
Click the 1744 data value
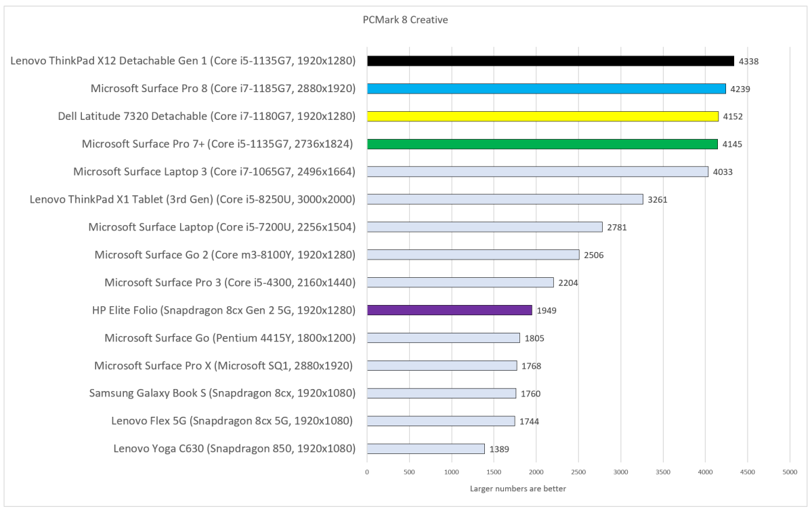(529, 422)
